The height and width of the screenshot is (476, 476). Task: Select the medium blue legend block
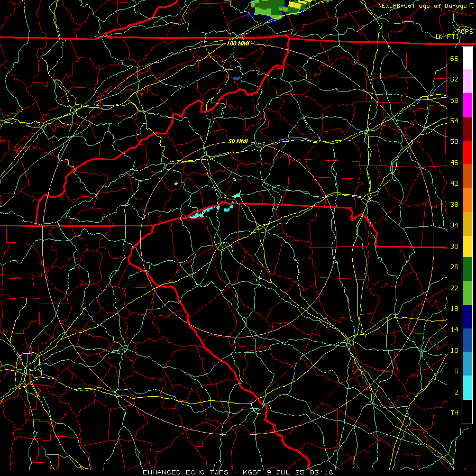(x=467, y=340)
